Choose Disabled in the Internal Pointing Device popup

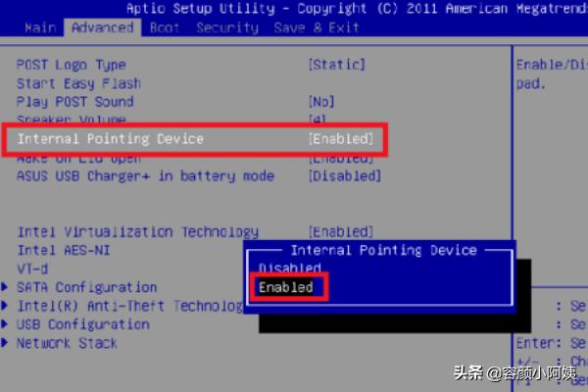(x=289, y=268)
